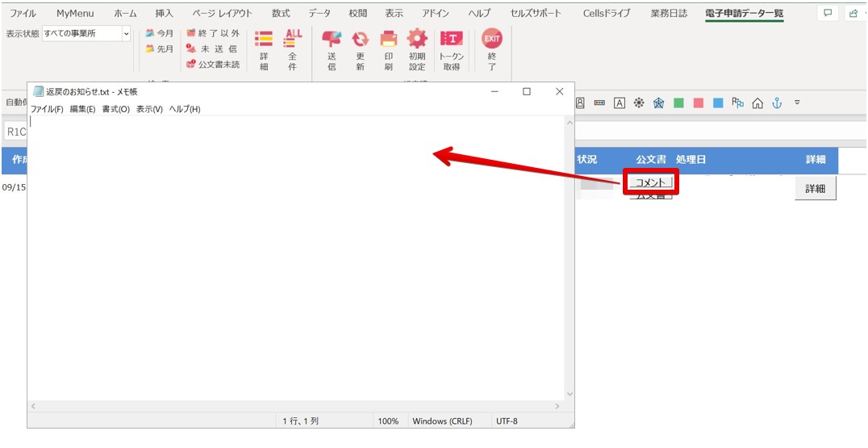This screenshot has width=868, height=448.
Task: Switch to ホーム ribbon tab
Action: click(x=125, y=13)
